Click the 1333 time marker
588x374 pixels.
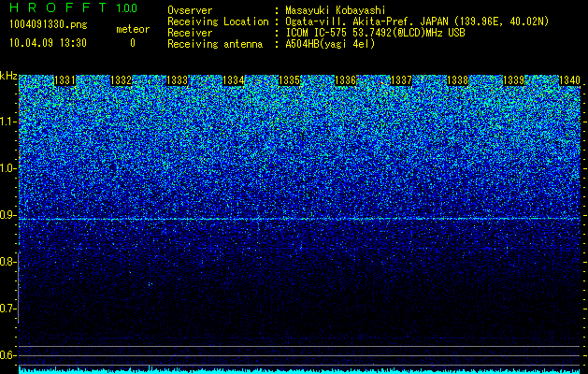pos(177,80)
